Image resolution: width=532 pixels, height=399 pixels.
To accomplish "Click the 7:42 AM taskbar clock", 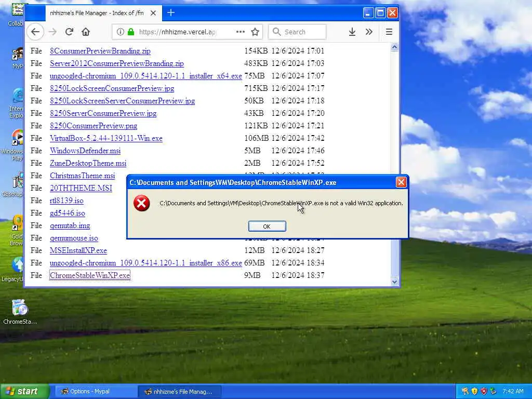I will 513,391.
